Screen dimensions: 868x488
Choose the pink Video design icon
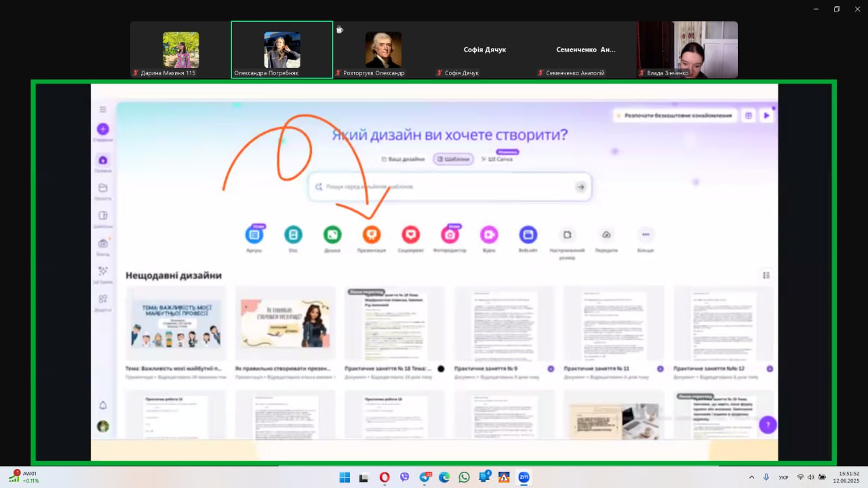coord(489,235)
